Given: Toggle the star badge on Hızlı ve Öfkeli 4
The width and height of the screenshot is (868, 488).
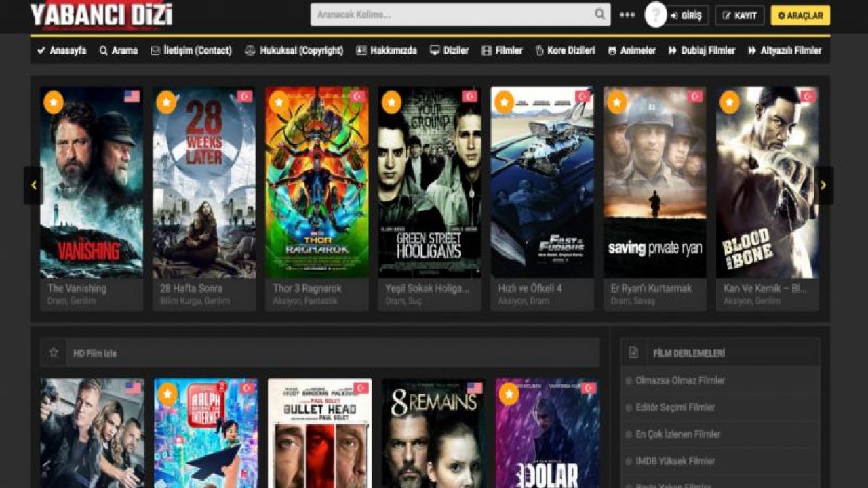Looking at the screenshot, I should point(503,102).
